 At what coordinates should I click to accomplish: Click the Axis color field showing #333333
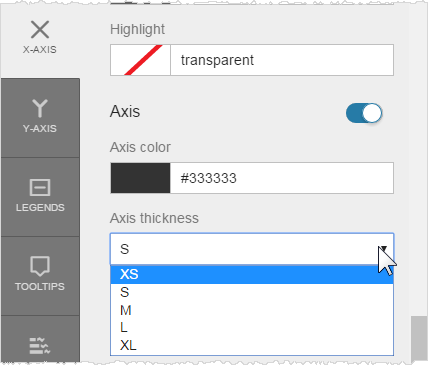tap(282, 178)
